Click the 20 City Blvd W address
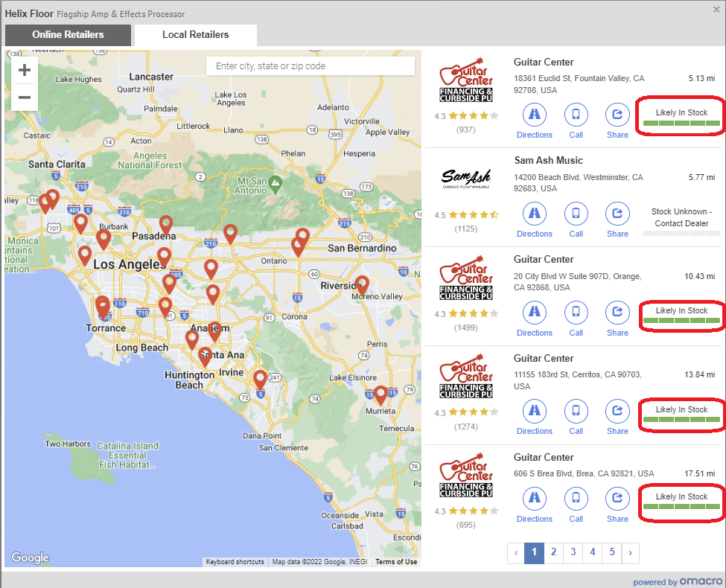 (x=577, y=282)
